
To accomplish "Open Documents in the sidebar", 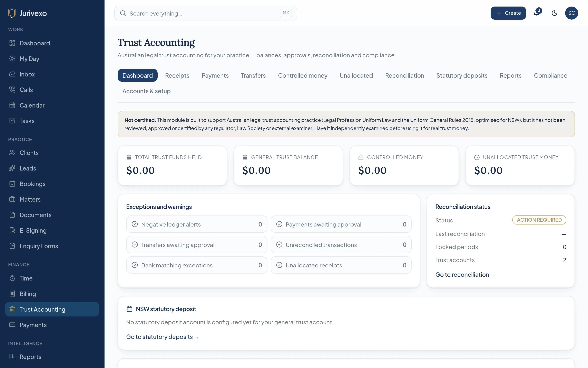I will (x=52, y=215).
